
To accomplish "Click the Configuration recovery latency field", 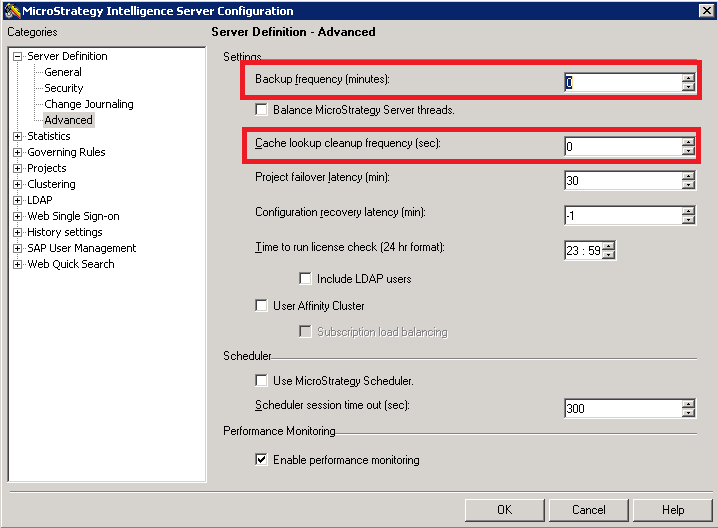I will point(623,215).
